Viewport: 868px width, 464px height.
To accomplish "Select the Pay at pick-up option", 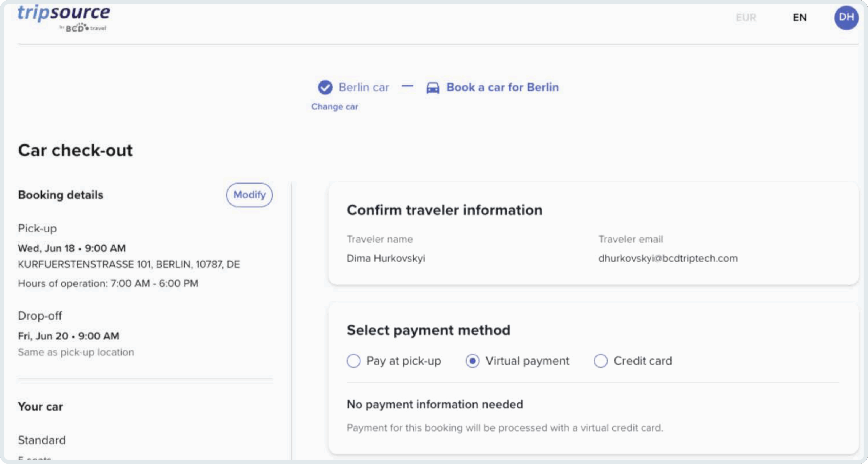I will 354,361.
